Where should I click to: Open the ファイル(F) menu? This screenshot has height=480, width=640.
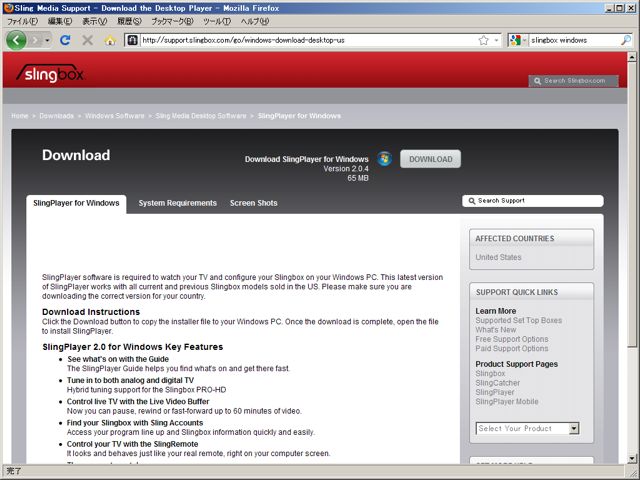(x=22, y=21)
